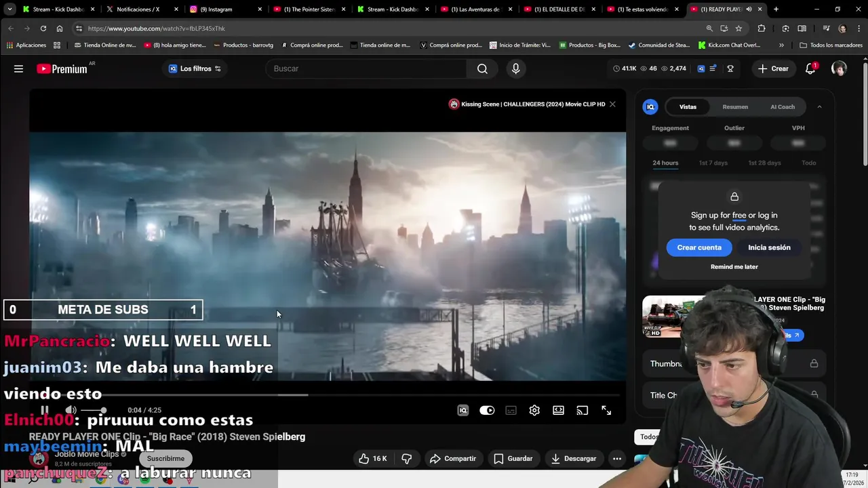This screenshot has width=868, height=488.
Task: Dislike the video
Action: click(x=407, y=459)
